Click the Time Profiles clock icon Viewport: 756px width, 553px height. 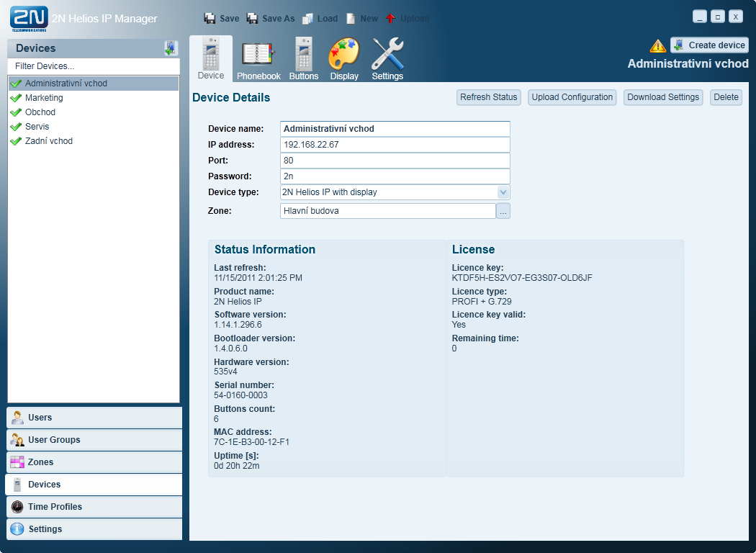click(17, 507)
